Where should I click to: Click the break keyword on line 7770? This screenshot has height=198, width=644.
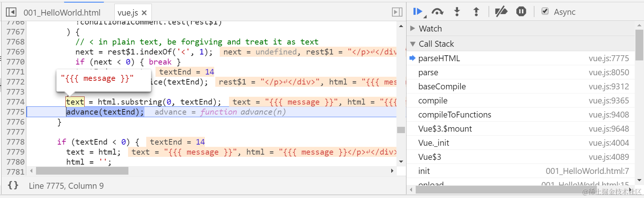pos(160,62)
